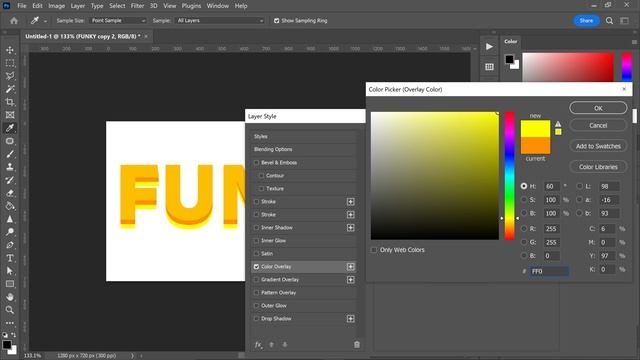Click the Color Picker hue slider
640x360 pixels.
[x=509, y=176]
